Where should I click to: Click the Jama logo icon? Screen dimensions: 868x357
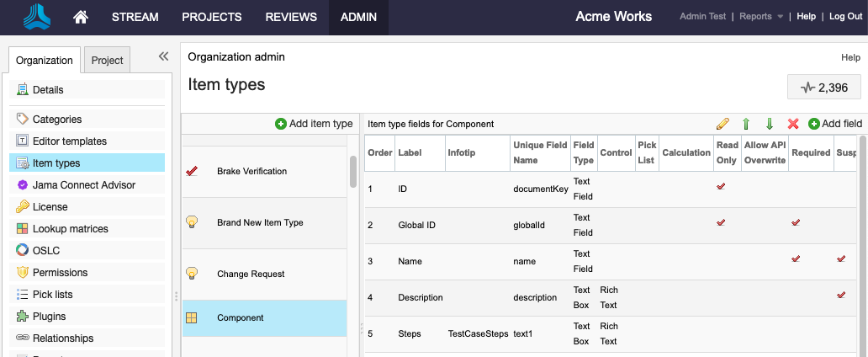point(36,17)
